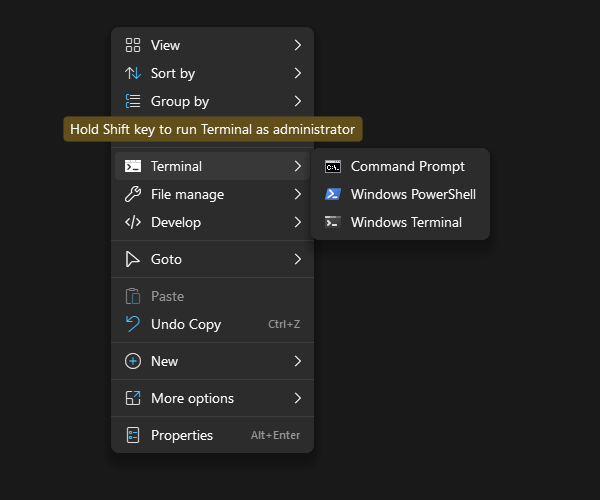Open Windows Terminal from the submenu
600x500 pixels.
point(406,222)
